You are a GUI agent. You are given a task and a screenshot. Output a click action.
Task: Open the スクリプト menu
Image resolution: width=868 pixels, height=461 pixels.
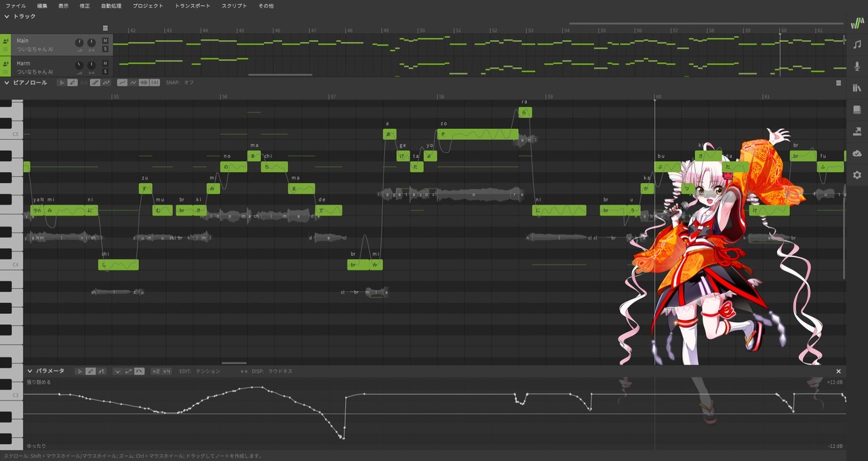235,5
